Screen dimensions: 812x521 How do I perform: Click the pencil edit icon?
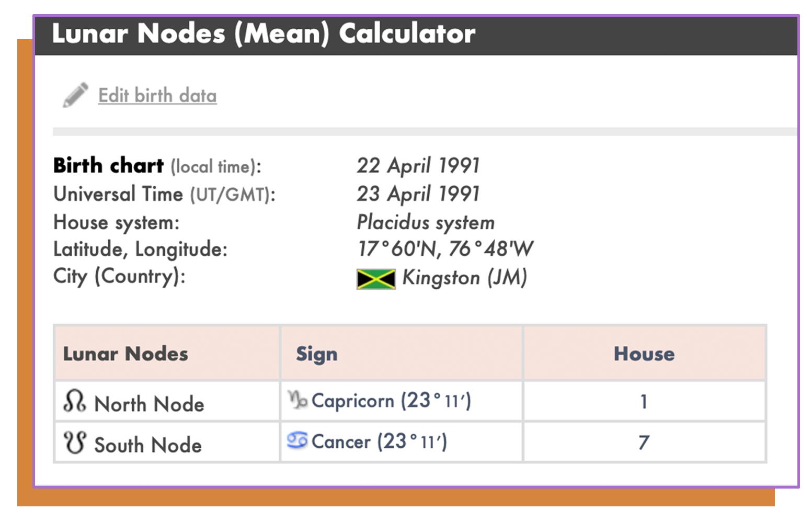(75, 94)
